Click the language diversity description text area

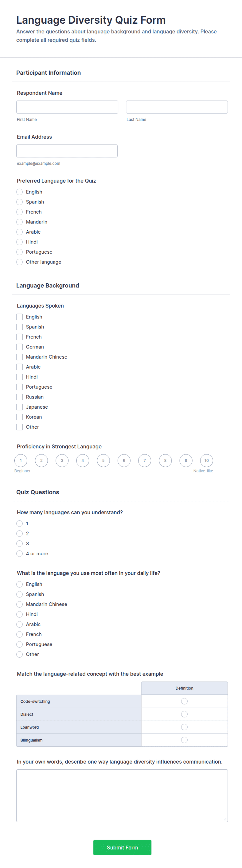click(x=122, y=796)
